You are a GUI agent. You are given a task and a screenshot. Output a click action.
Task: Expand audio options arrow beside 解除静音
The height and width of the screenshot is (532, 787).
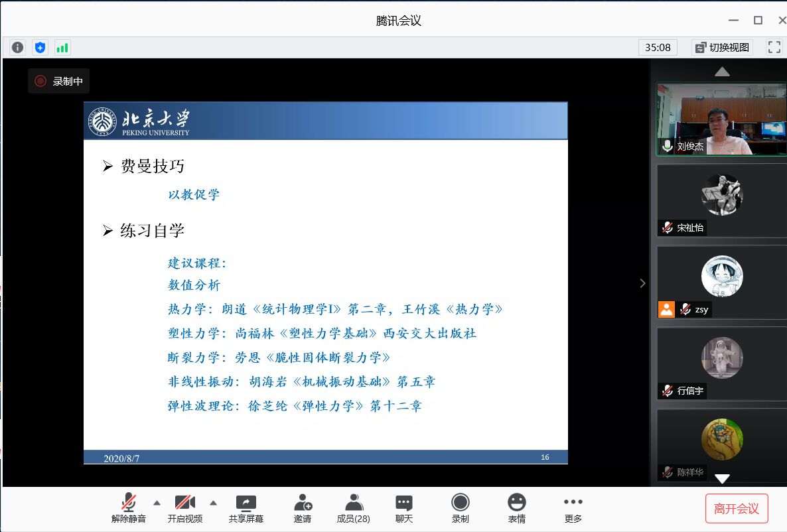(157, 502)
